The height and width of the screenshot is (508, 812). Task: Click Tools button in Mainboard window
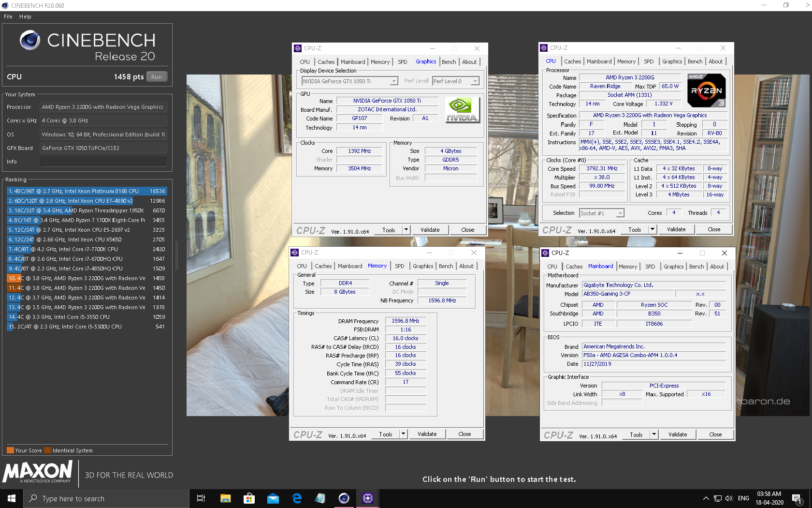636,434
